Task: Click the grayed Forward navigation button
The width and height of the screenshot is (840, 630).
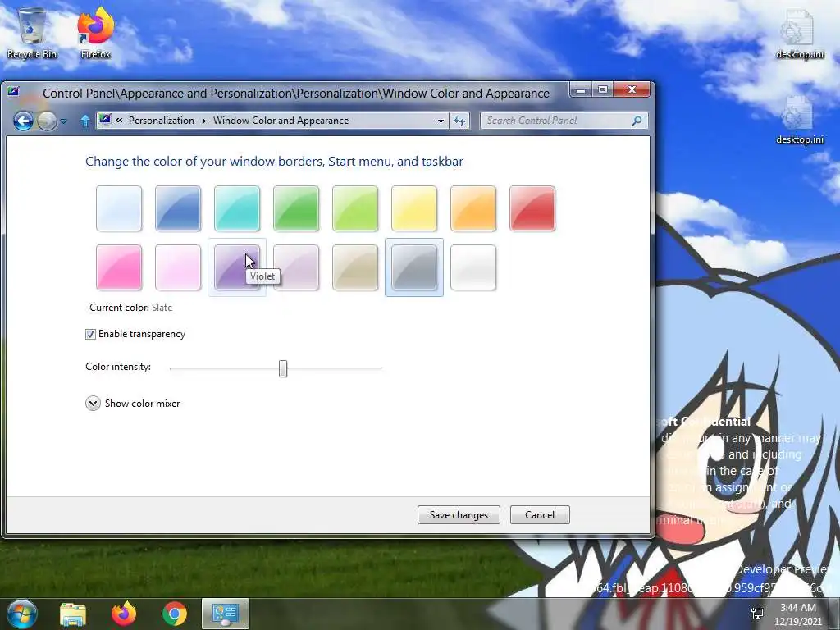Action: coord(47,121)
